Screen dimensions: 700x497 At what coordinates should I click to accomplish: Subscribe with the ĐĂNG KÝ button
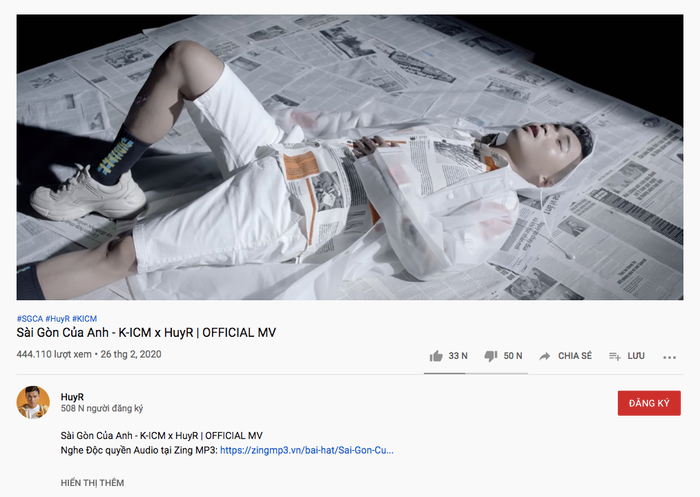pyautogui.click(x=649, y=403)
